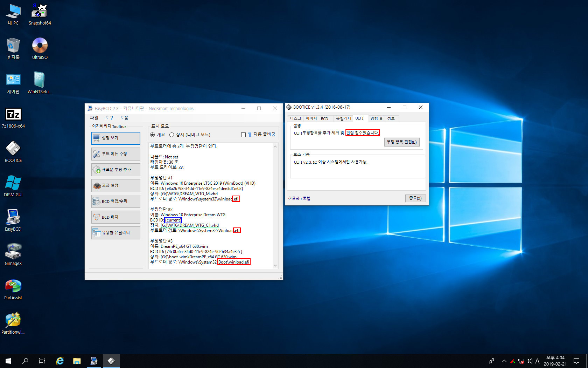Image resolution: width=588 pixels, height=368 pixels.
Task: Open the Partitionwizard desktop icon
Action: pyautogui.click(x=13, y=323)
